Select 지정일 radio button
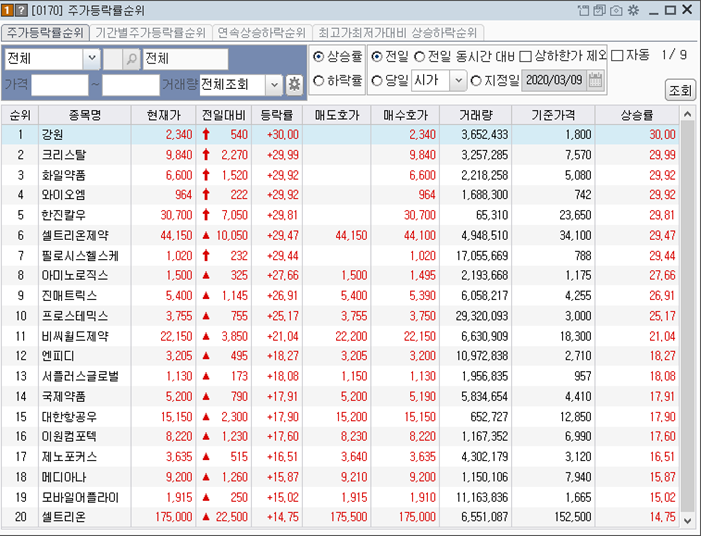701x536 pixels. coord(476,81)
